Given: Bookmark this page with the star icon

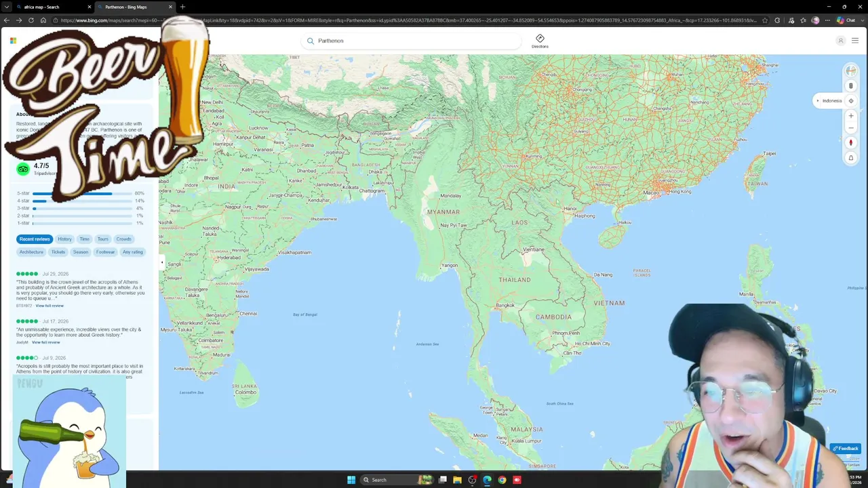Looking at the screenshot, I should [765, 20].
